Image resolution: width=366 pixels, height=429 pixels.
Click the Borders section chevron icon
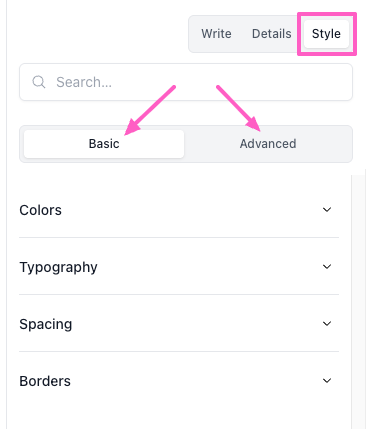[x=327, y=381]
